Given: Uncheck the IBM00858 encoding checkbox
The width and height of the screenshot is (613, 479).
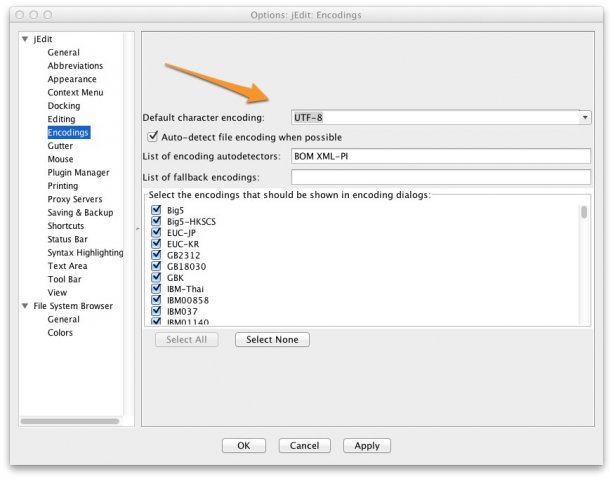Looking at the screenshot, I should 156,300.
